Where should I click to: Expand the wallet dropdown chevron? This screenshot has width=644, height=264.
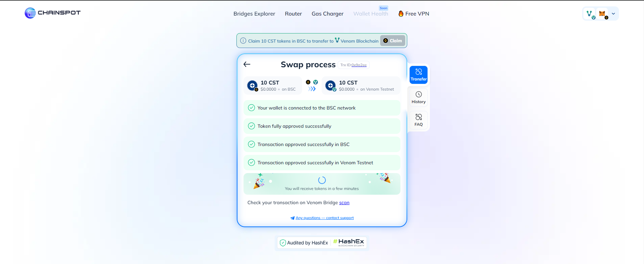pyautogui.click(x=613, y=14)
